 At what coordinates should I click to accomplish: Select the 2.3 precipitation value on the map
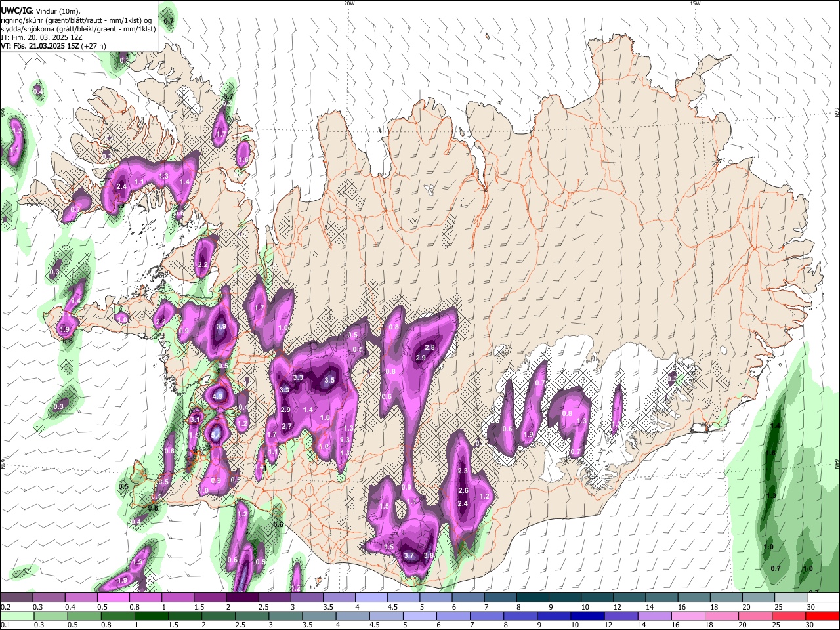pos(463,471)
